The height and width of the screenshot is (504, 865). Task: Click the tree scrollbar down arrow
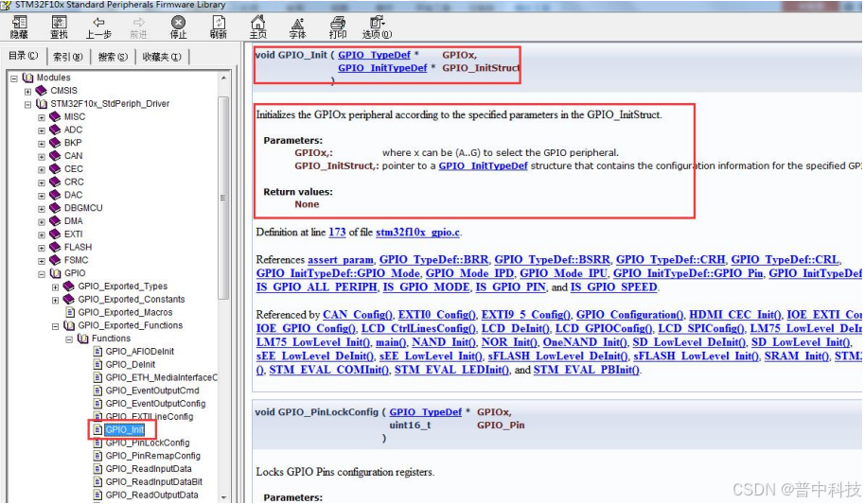[223, 496]
